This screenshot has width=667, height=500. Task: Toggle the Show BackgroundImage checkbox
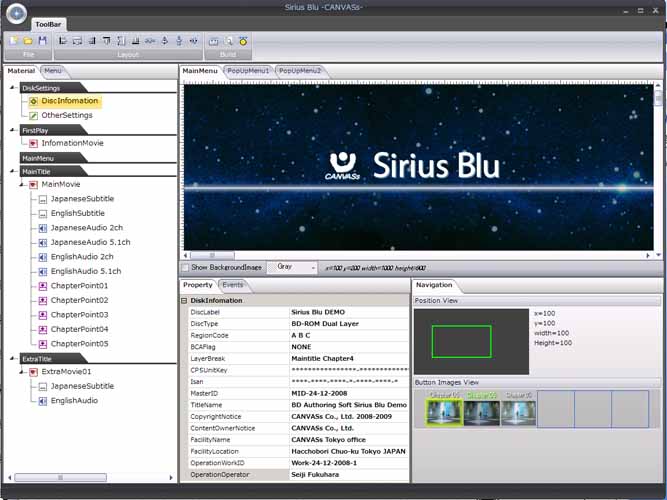185,268
